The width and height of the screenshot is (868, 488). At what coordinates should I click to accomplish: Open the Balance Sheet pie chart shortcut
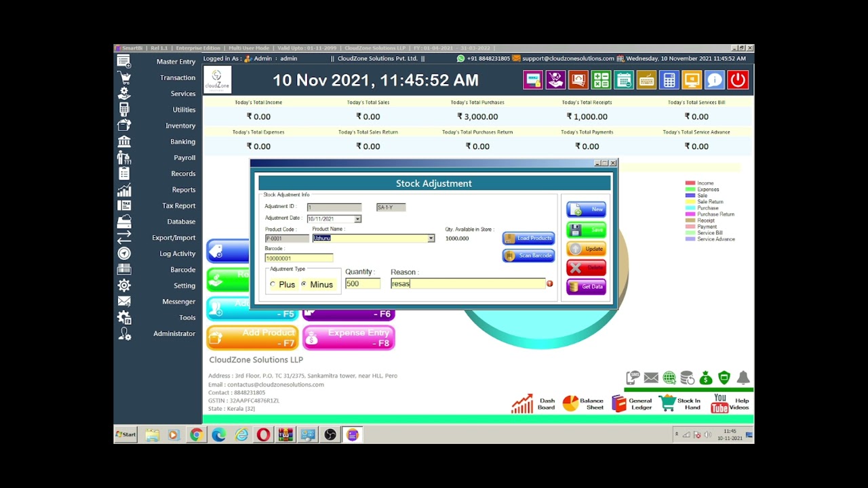(x=583, y=404)
